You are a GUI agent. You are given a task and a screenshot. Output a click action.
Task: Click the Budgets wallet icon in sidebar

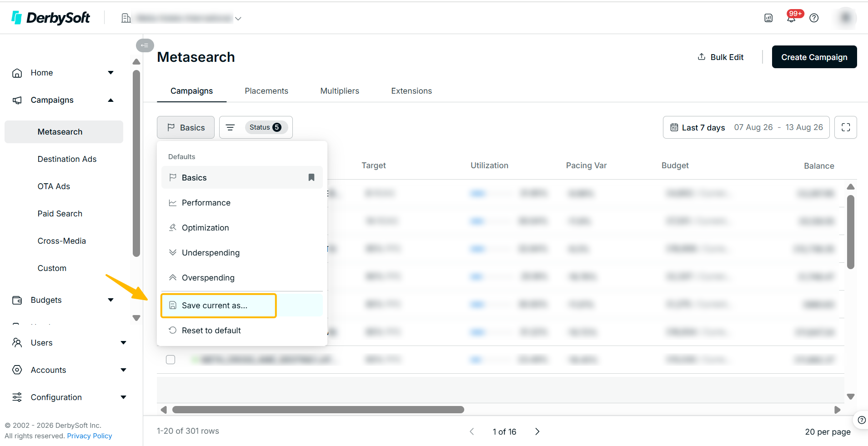coord(17,300)
